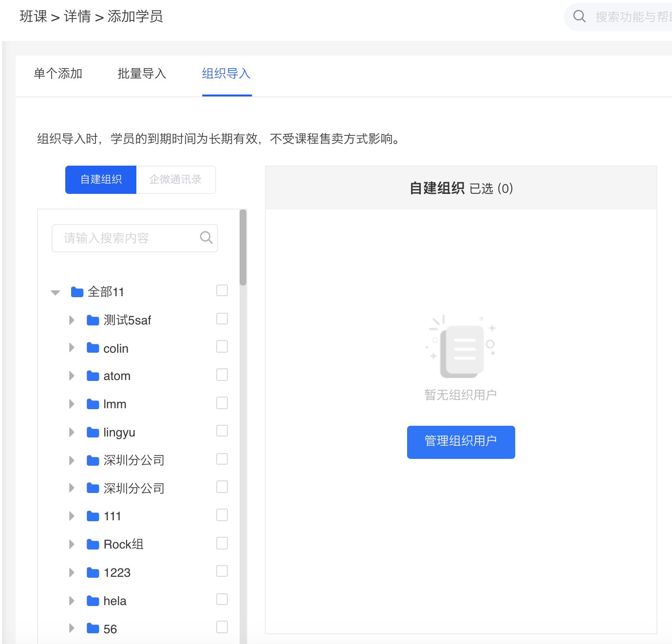Click the atom folder icon
The image size is (672, 644).
tap(93, 376)
